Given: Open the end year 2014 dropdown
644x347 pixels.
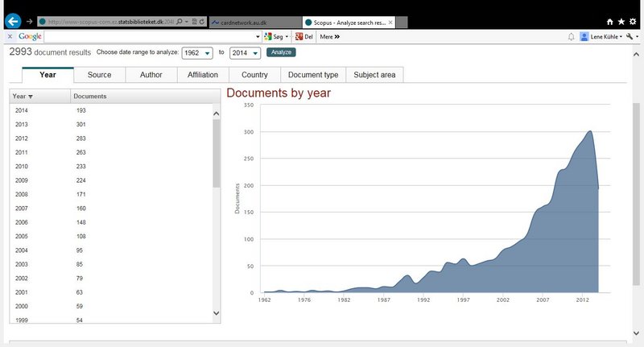Looking at the screenshot, I should tap(245, 52).
